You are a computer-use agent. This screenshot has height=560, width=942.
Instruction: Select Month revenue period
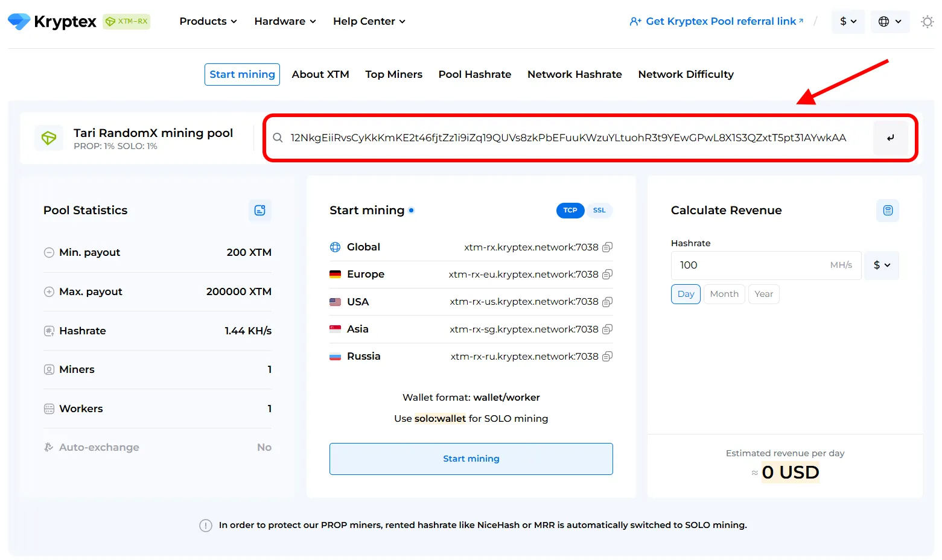[724, 294]
